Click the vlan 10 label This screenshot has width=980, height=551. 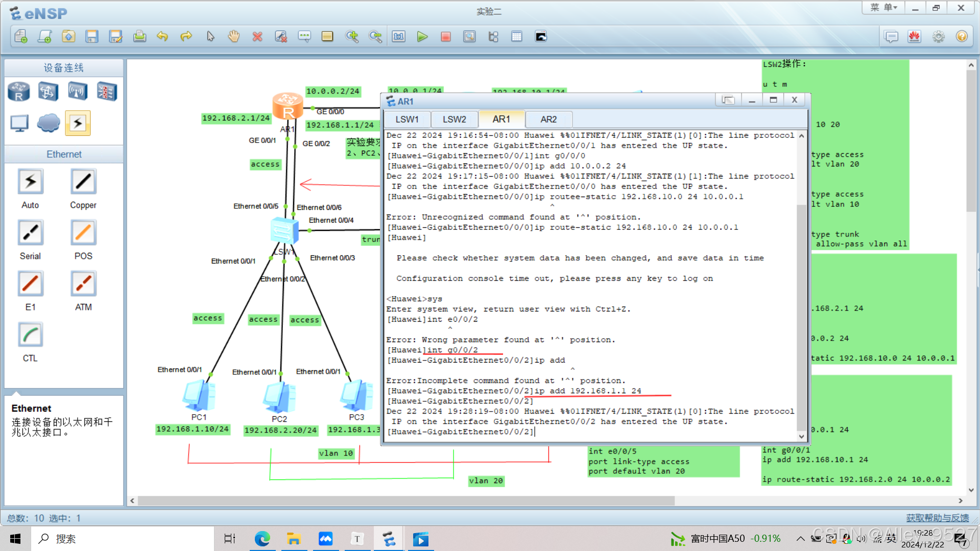[336, 453]
